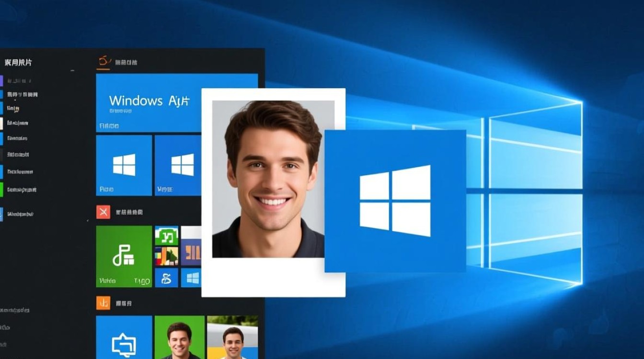Click the small green tile with white glyph

click(166, 236)
